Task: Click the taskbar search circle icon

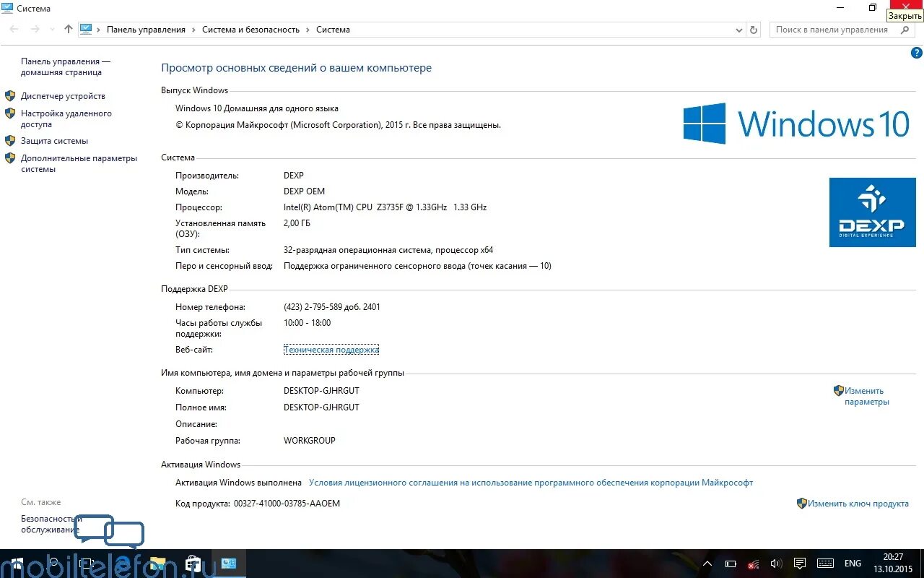Action: 53,562
